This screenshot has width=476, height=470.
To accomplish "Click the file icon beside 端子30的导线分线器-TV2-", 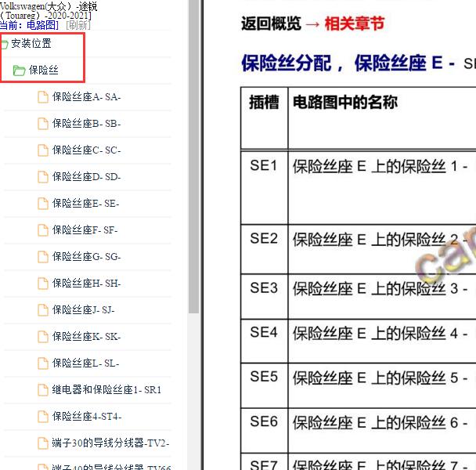I will point(43,443).
